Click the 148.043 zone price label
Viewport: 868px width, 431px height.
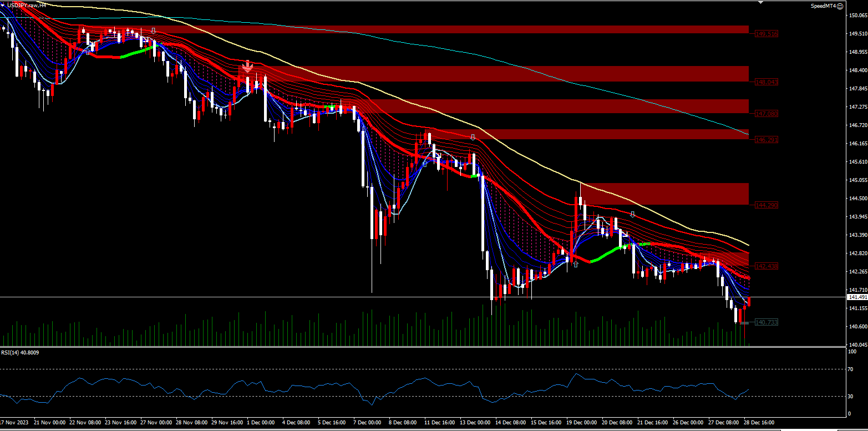coord(767,82)
